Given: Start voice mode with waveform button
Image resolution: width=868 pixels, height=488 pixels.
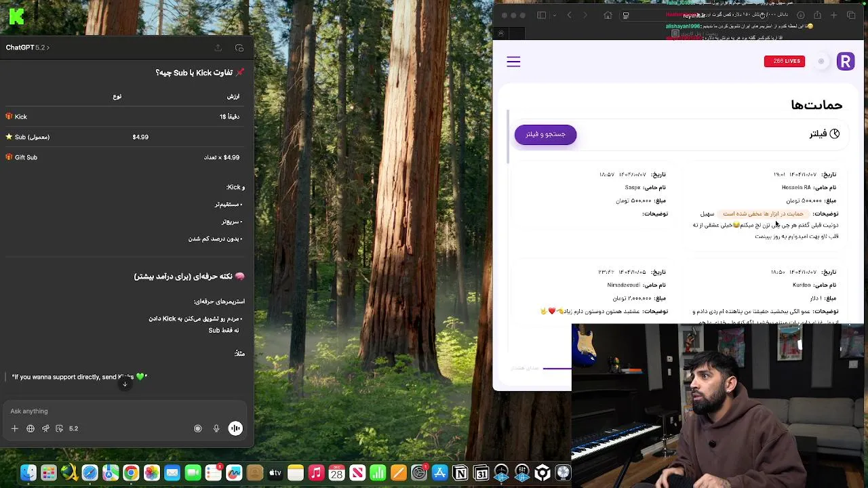Looking at the screenshot, I should (x=235, y=428).
